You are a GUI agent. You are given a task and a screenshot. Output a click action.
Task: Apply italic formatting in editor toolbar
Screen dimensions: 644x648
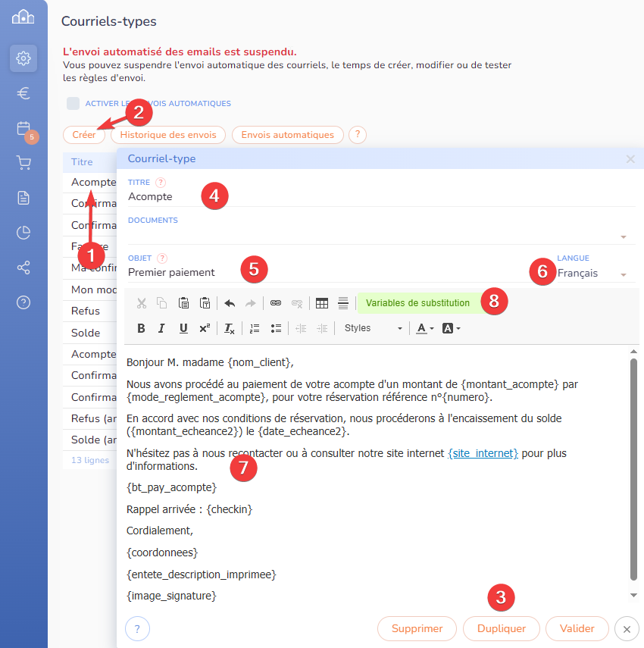[x=161, y=328]
